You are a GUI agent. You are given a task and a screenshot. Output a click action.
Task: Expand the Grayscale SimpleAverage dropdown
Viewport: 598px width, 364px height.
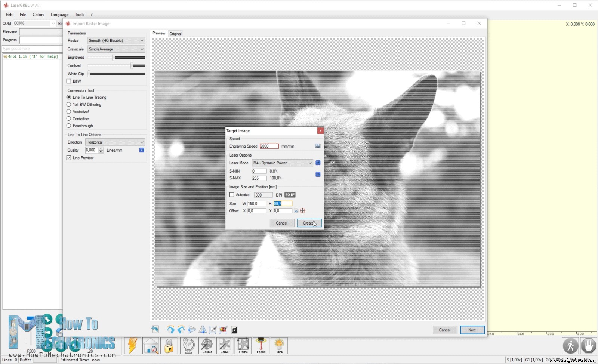click(x=116, y=49)
